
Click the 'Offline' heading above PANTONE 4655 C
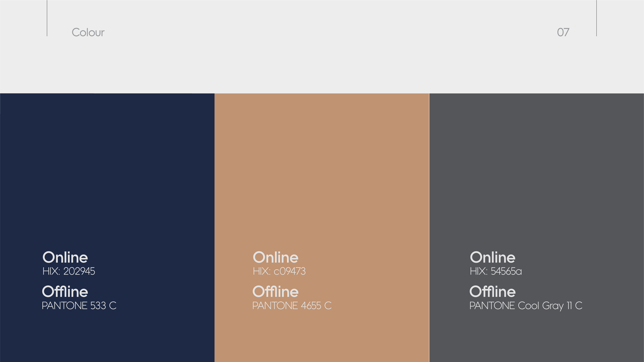[x=276, y=292]
